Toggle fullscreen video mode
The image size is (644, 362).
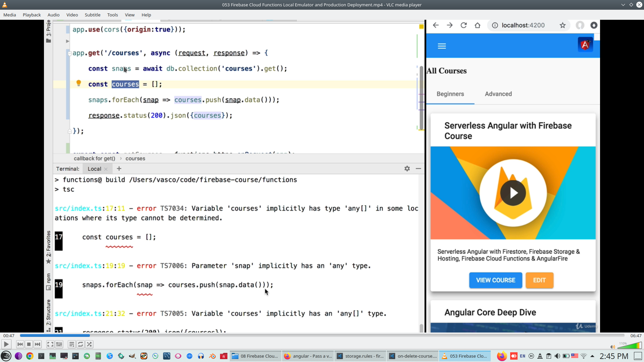pyautogui.click(x=50, y=344)
